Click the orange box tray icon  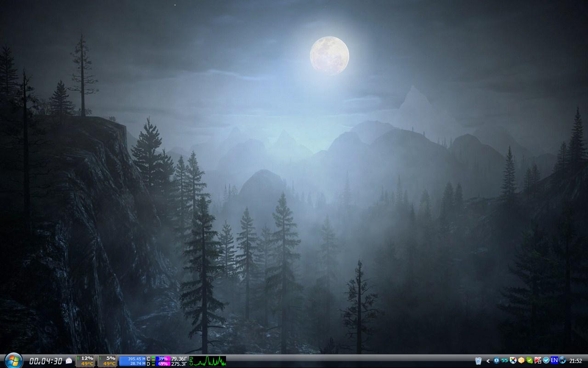tap(521, 361)
